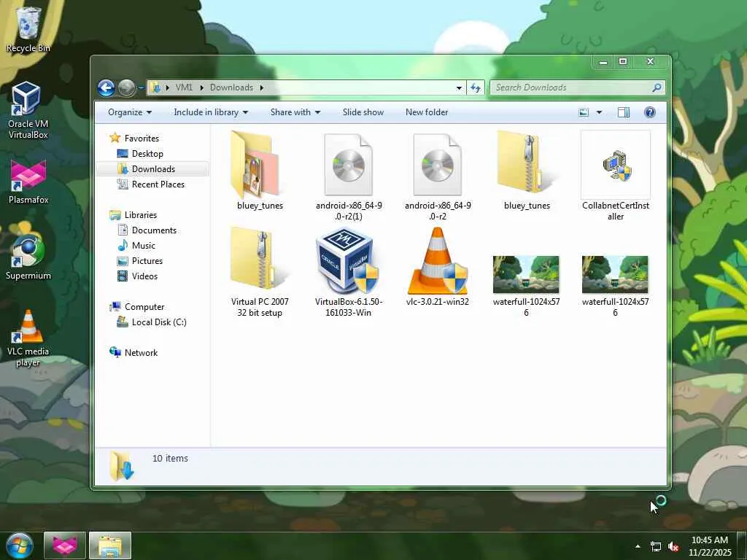The image size is (747, 560).
Task: Select Libraries in the navigation pane
Action: click(x=141, y=215)
